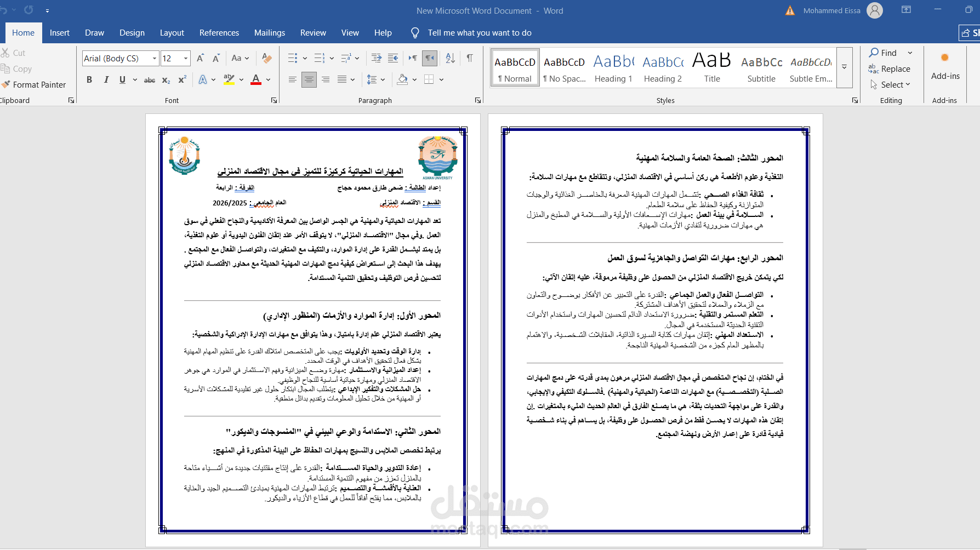This screenshot has height=550, width=980.
Task: Switch to the Layout tab
Action: click(172, 33)
